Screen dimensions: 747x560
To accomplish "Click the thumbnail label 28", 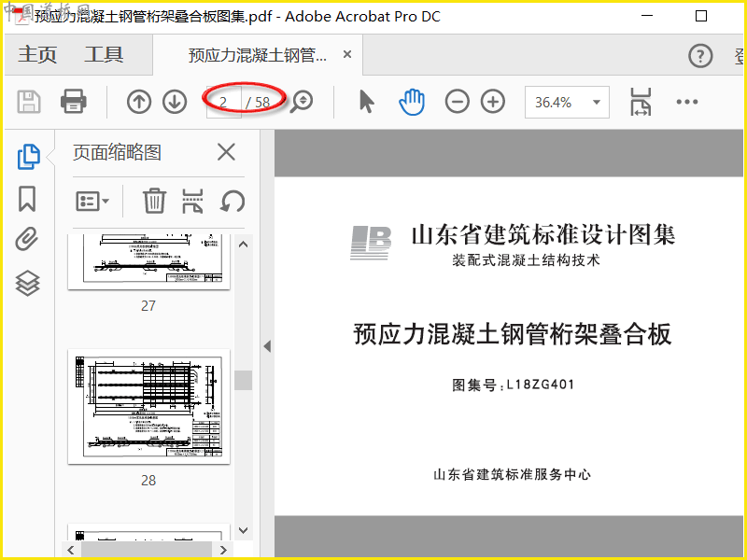I will click(148, 481).
